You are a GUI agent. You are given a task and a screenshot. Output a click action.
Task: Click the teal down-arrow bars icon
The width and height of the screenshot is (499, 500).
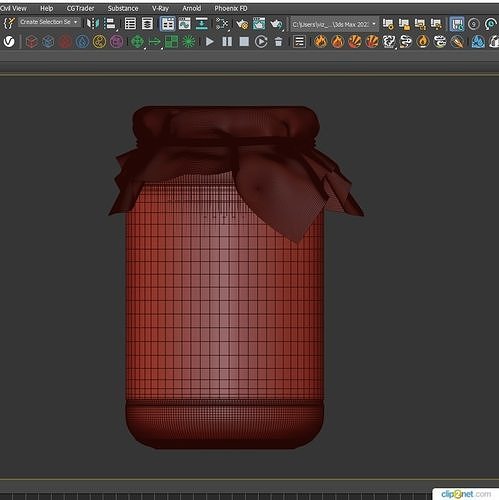(x=201, y=24)
